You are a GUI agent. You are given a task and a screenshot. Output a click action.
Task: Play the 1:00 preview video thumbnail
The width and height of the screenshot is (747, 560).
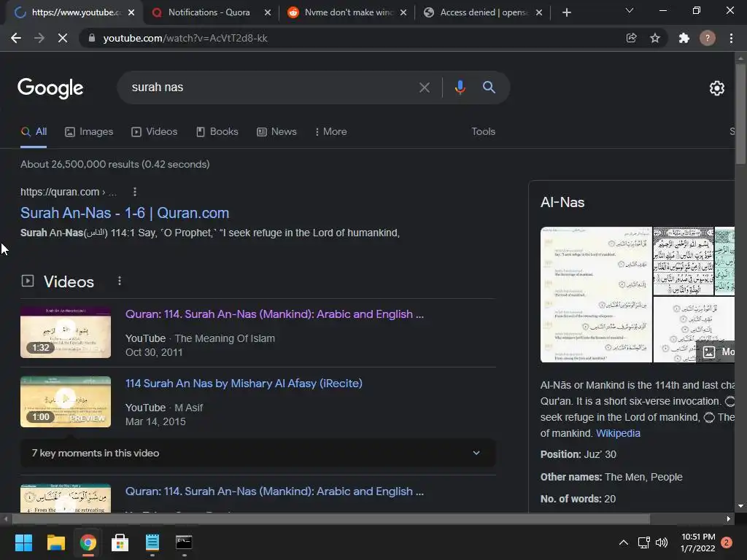[x=66, y=402]
